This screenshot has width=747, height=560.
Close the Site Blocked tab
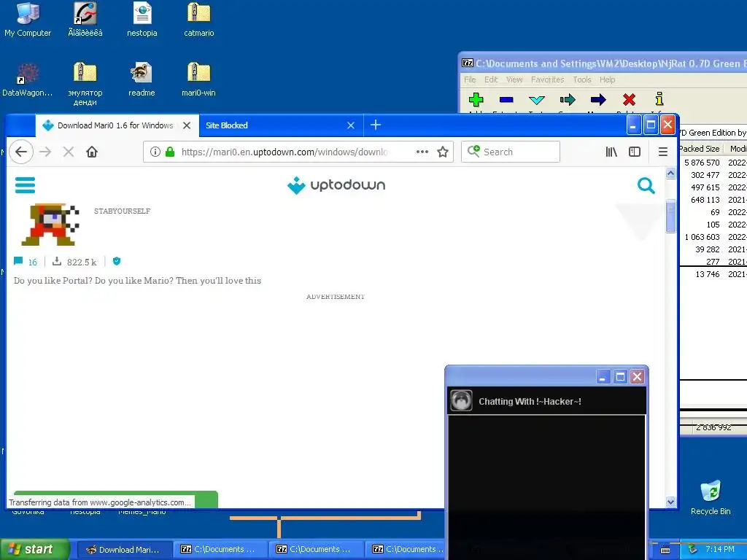coord(351,125)
